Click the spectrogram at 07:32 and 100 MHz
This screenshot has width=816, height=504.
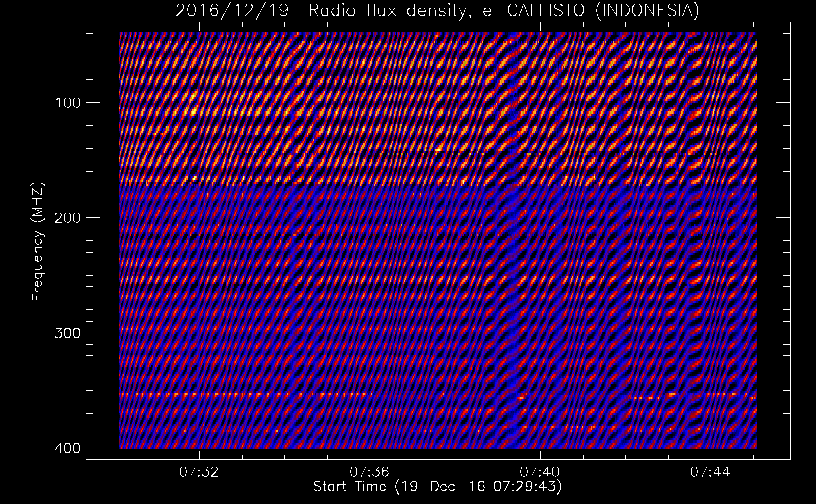(x=200, y=102)
